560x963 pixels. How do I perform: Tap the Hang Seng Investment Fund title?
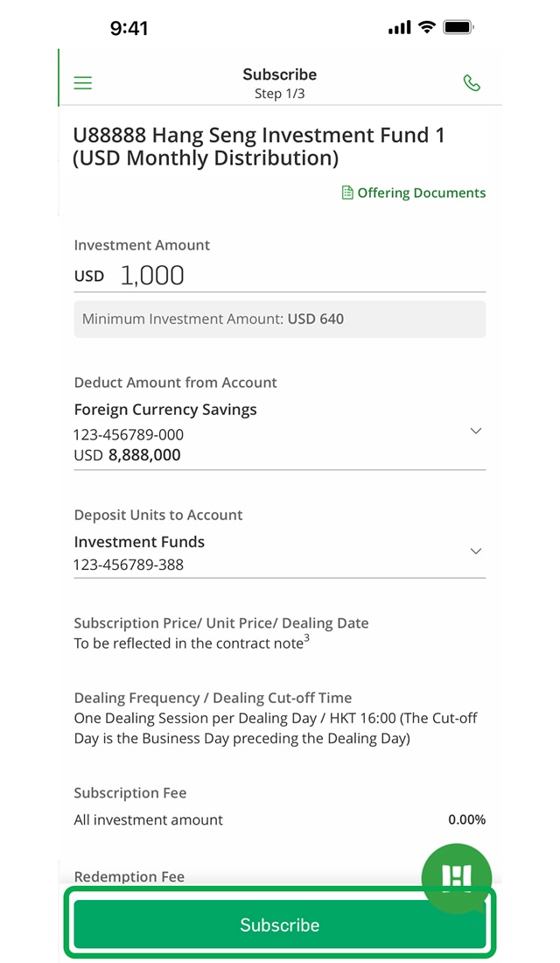(259, 146)
